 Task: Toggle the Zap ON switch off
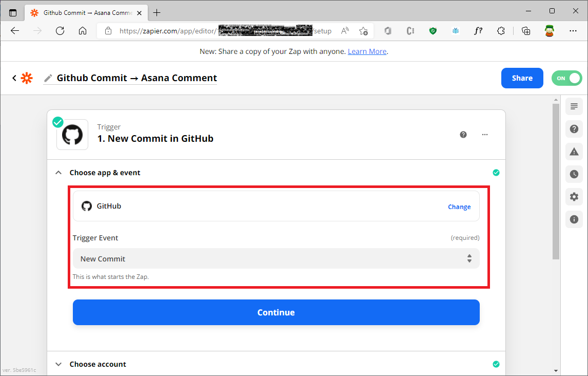566,78
